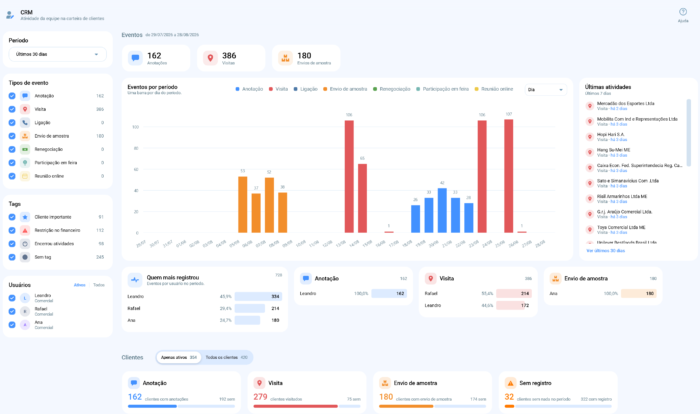Viewport: 700px width, 414px height.
Task: Select the Todos os clientes tab
Action: point(226,357)
